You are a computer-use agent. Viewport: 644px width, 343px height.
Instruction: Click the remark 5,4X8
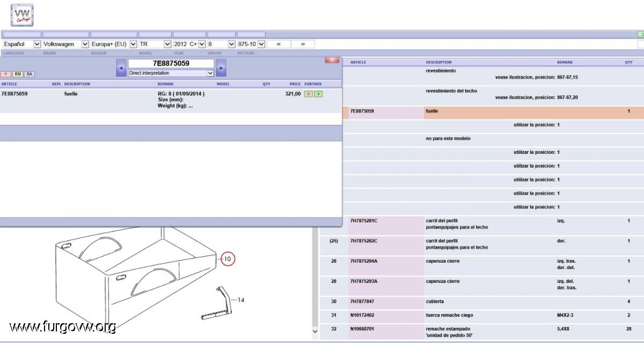point(563,329)
